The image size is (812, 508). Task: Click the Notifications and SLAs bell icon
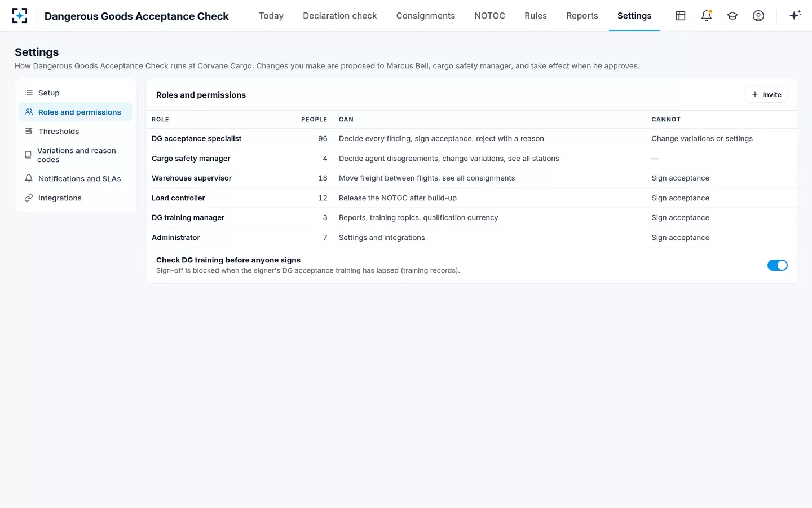click(x=29, y=178)
